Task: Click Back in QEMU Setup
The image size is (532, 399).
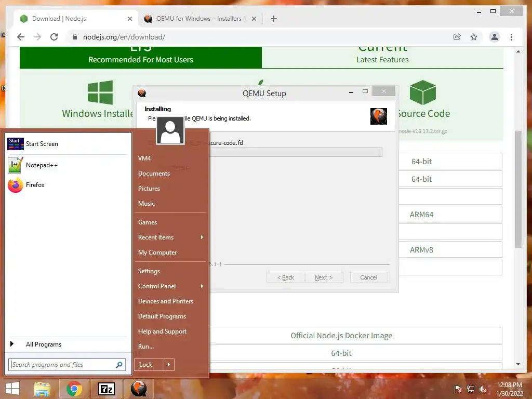Action: pyautogui.click(x=286, y=277)
